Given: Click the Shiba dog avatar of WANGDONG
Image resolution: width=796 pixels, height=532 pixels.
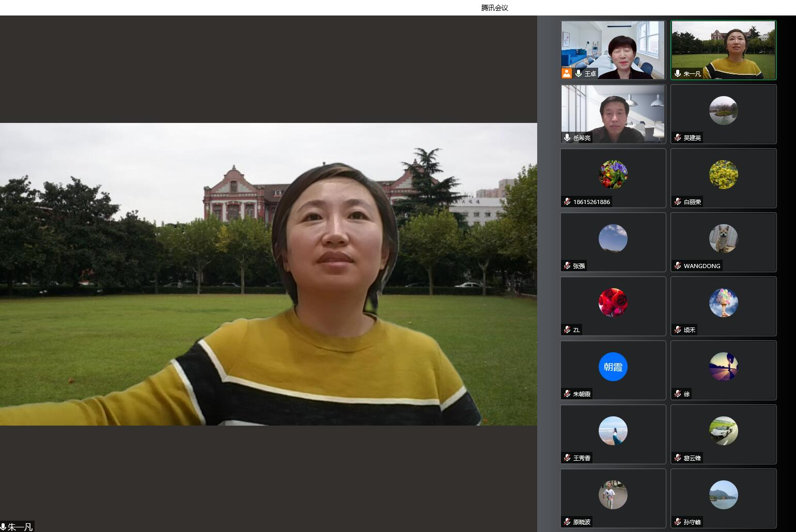Looking at the screenshot, I should (723, 239).
